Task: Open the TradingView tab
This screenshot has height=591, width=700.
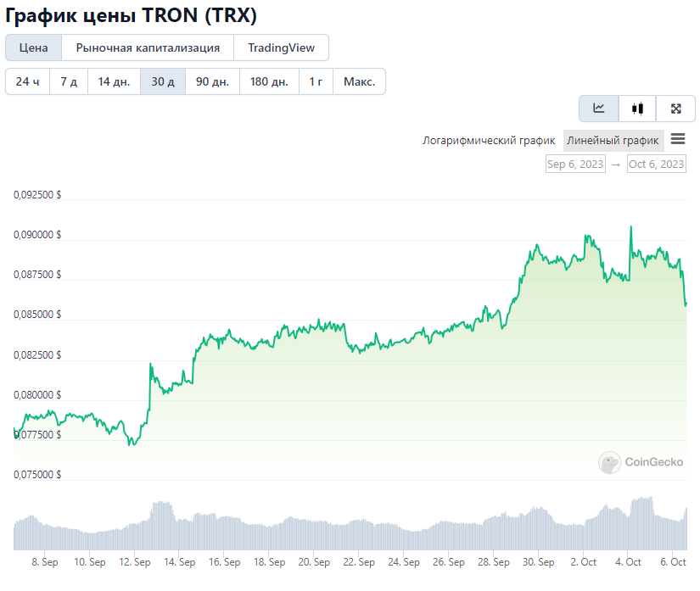Action: (281, 47)
